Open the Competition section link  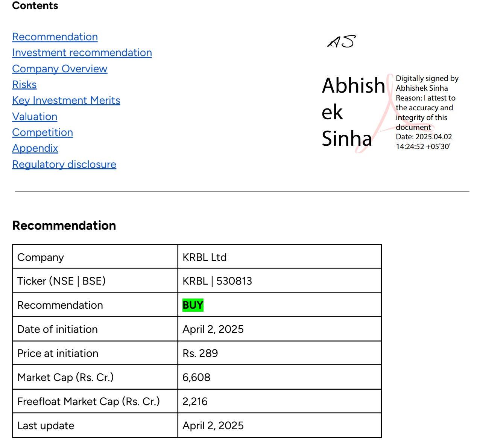pyautogui.click(x=43, y=133)
